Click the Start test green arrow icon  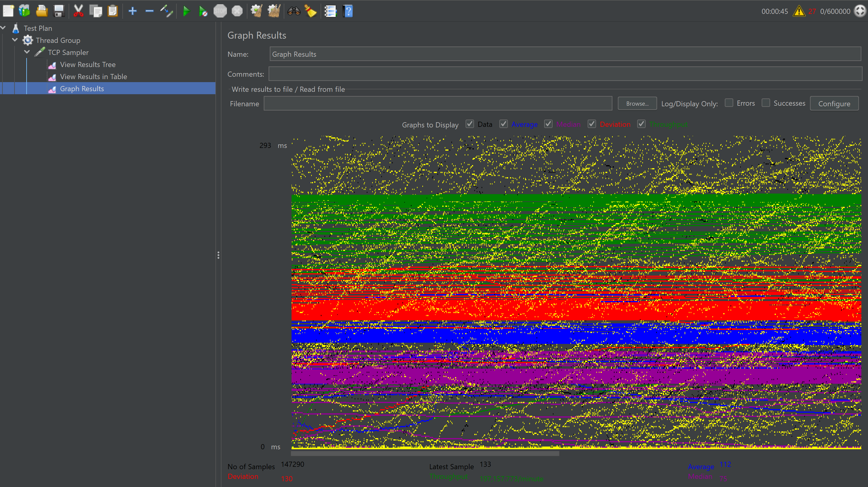tap(186, 11)
